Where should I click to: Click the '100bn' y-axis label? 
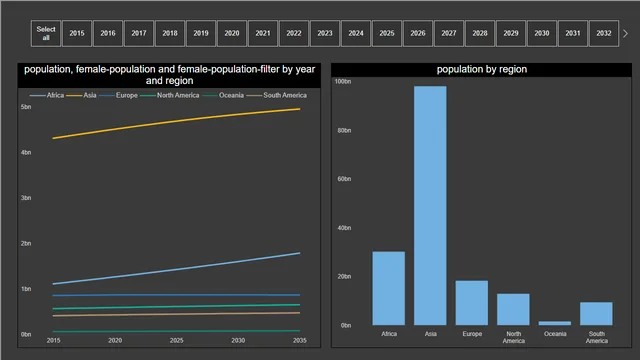(x=343, y=82)
